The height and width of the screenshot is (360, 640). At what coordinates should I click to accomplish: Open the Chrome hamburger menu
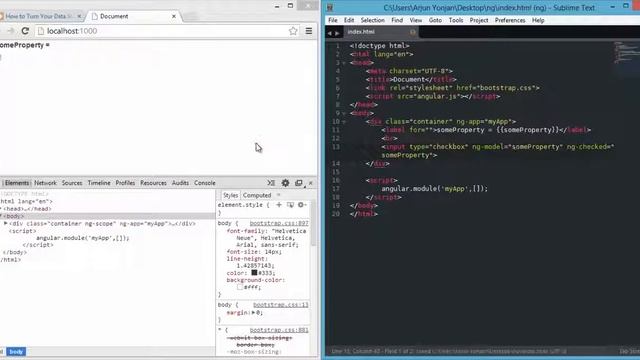[309, 31]
